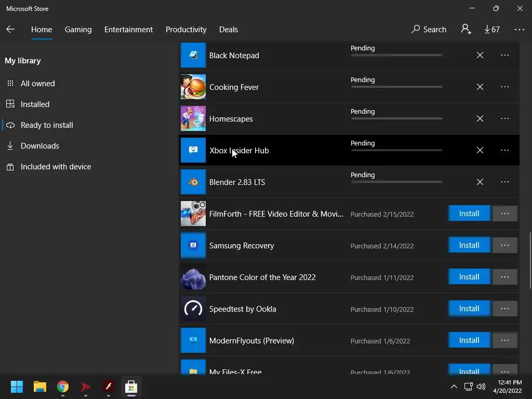Click the Blender 2.83 LTS app icon

[x=193, y=182]
